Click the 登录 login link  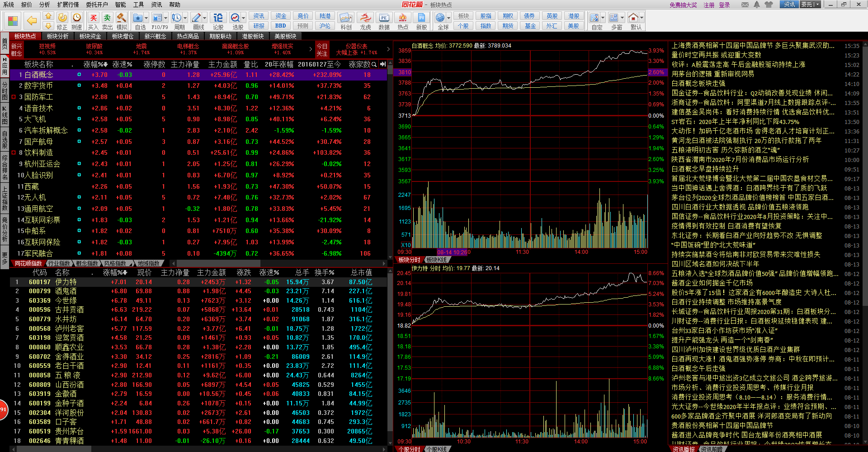point(724,5)
